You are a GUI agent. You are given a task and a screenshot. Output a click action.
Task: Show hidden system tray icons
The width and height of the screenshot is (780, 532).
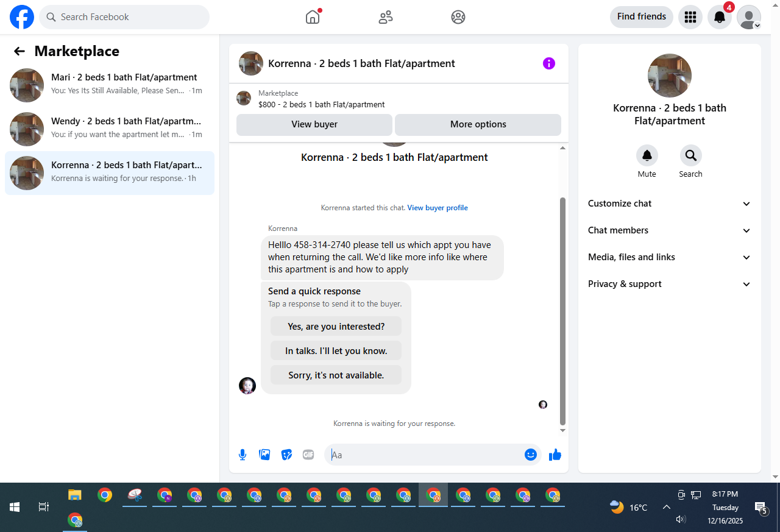667,507
